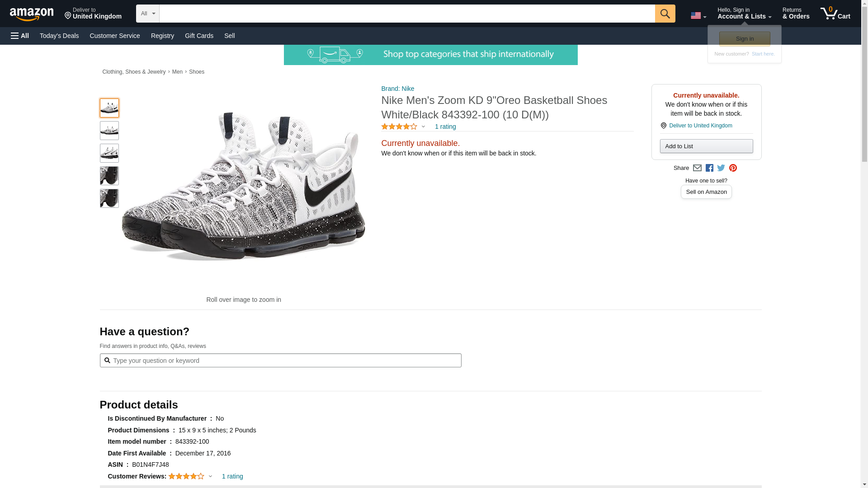Image resolution: width=868 pixels, height=488 pixels.
Task: Go to Customer Service page
Action: pos(115,36)
